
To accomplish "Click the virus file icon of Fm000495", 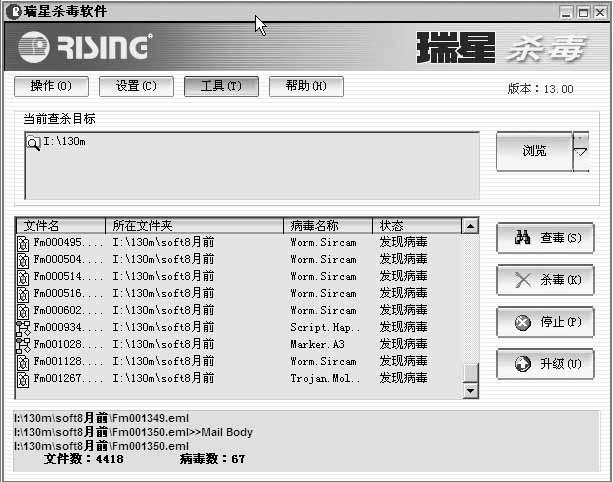I will coord(23,244).
